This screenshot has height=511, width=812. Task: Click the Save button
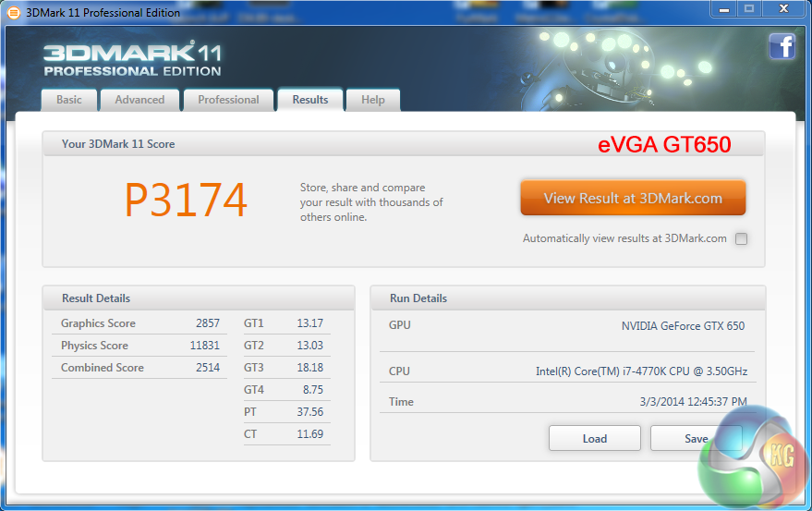point(696,438)
